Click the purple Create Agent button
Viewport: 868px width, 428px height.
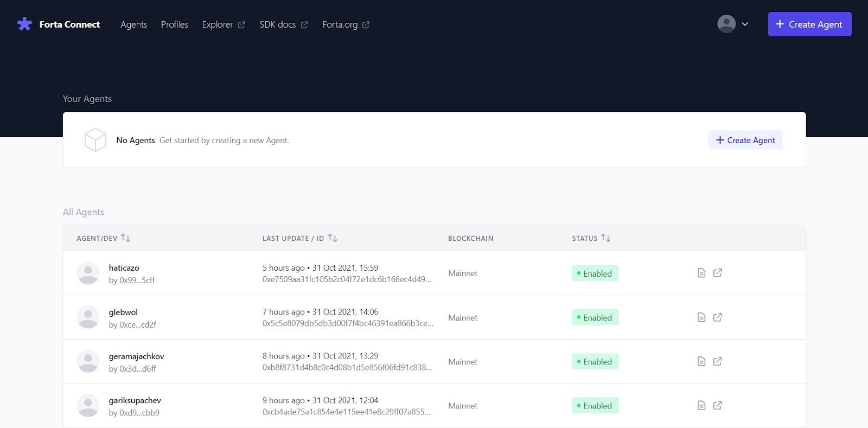tap(809, 24)
